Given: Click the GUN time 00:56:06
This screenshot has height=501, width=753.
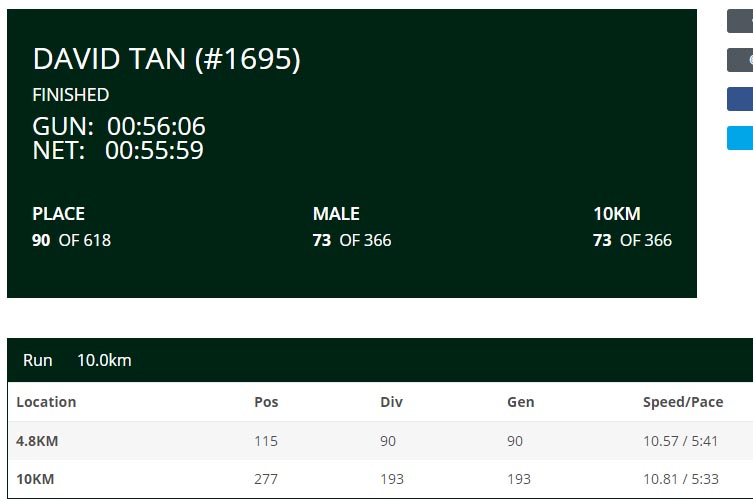Looking at the screenshot, I should (156, 126).
